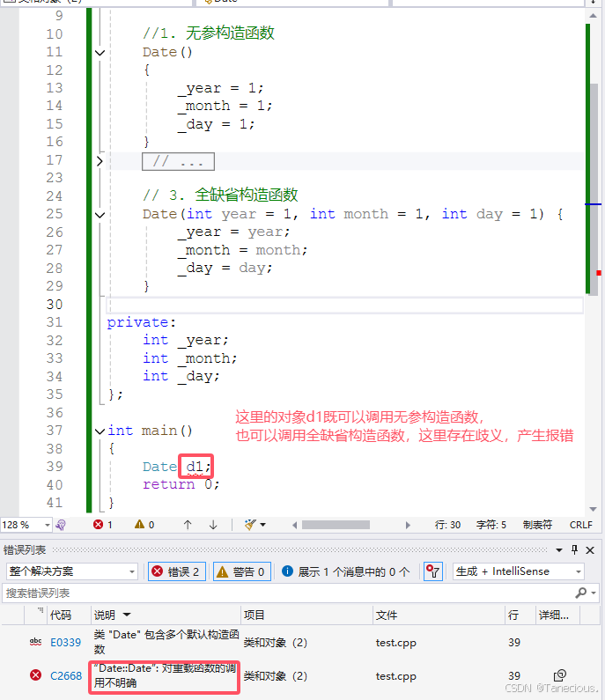Click the column header grouping icon left of 代码

tap(41, 610)
